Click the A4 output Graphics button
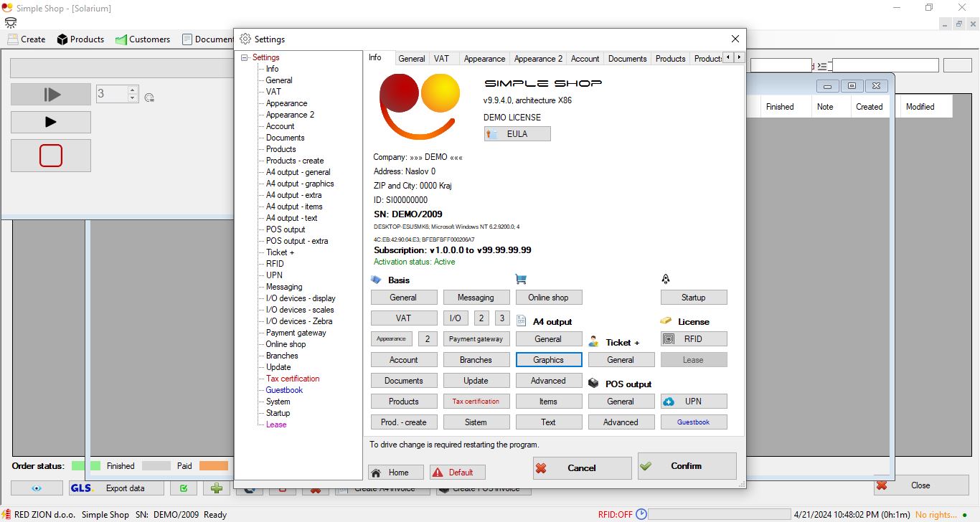 coord(549,360)
